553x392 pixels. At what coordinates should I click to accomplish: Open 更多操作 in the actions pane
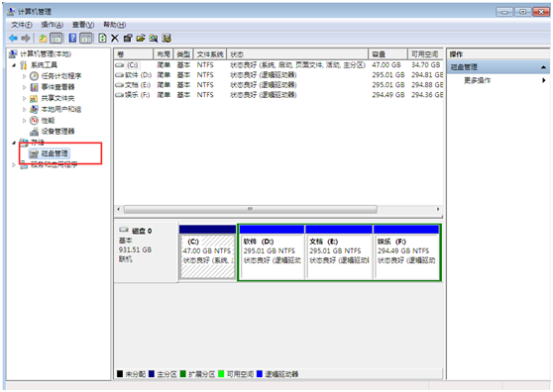click(477, 80)
